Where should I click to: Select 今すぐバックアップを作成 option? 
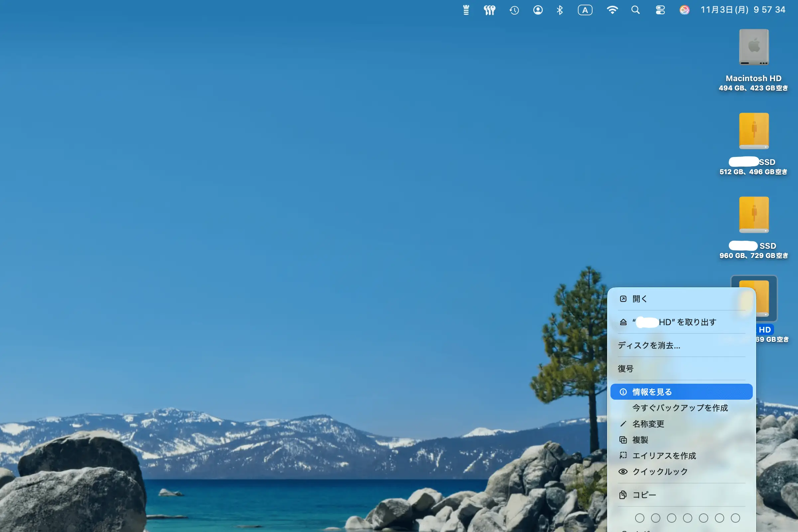tap(680, 408)
